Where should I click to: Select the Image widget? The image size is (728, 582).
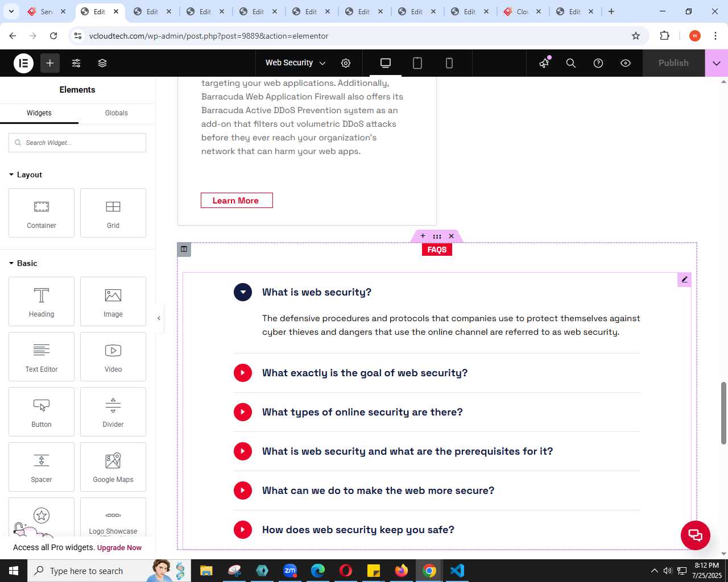113,301
